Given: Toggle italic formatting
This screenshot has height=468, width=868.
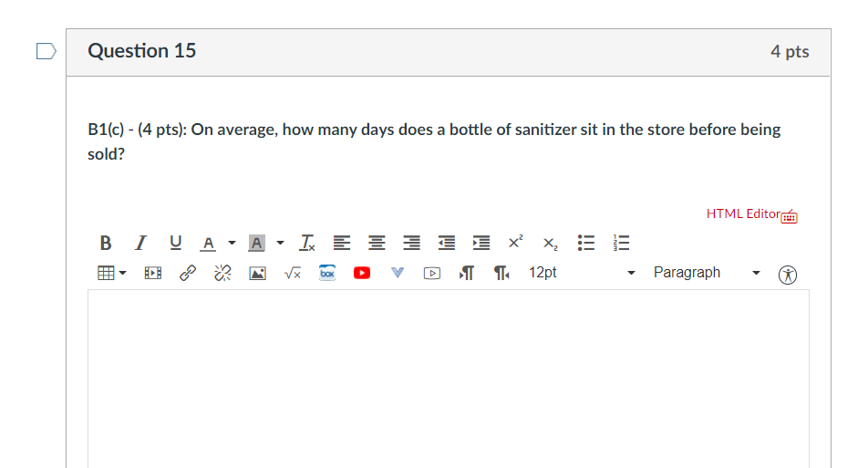Looking at the screenshot, I should pyautogui.click(x=140, y=243).
